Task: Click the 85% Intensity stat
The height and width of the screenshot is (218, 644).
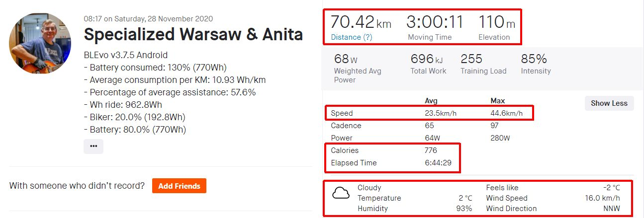Action: pyautogui.click(x=534, y=59)
